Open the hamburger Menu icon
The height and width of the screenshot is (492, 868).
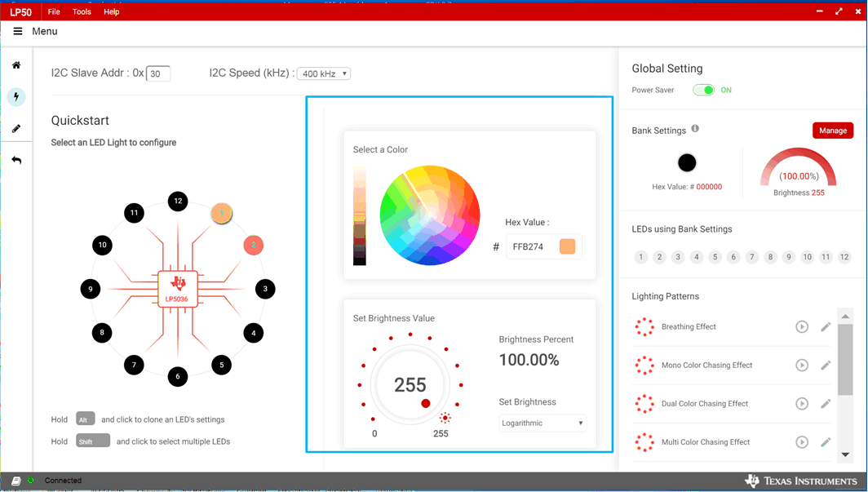tap(17, 31)
